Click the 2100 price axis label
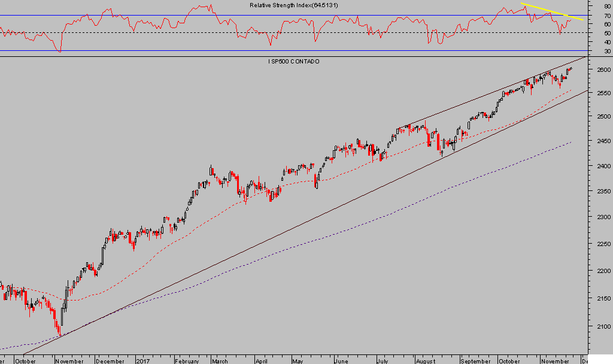 coord(603,326)
